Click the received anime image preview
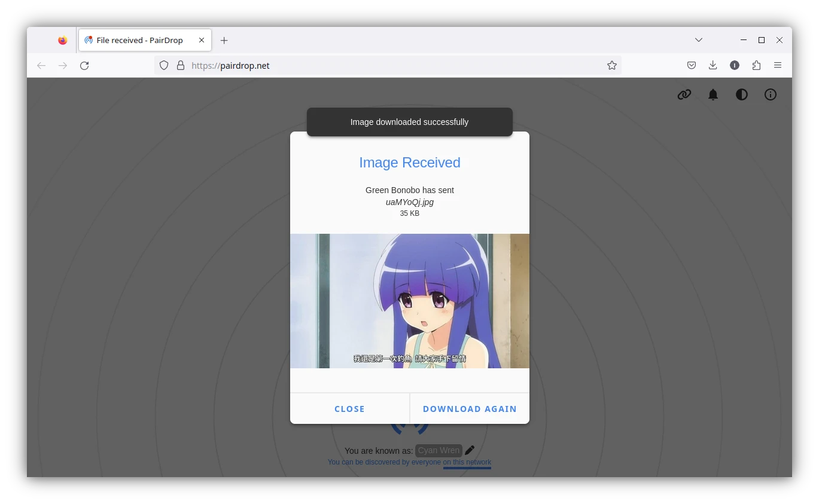 pyautogui.click(x=409, y=301)
